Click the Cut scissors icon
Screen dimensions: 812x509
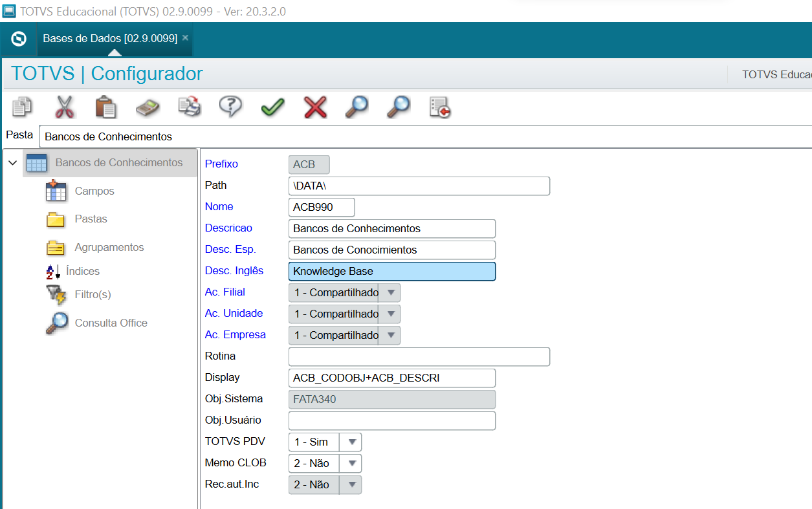[x=64, y=107]
